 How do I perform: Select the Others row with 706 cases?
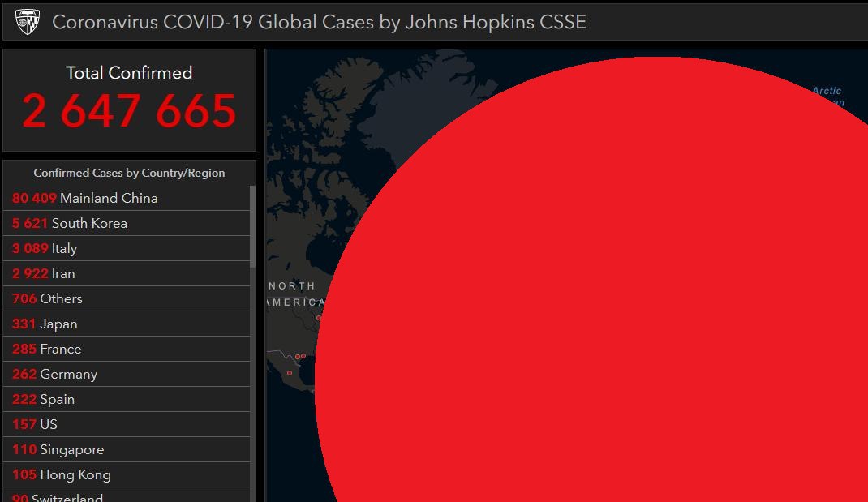(127, 298)
